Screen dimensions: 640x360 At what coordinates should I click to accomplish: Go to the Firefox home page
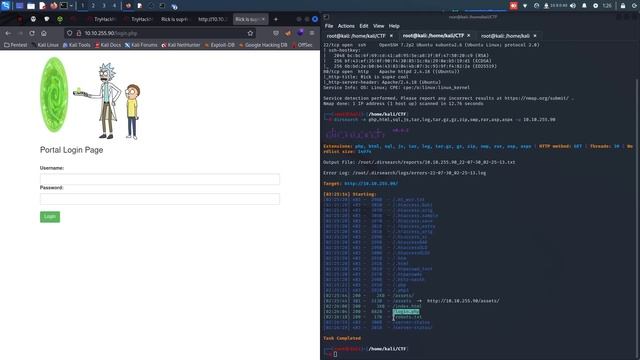coord(44,33)
